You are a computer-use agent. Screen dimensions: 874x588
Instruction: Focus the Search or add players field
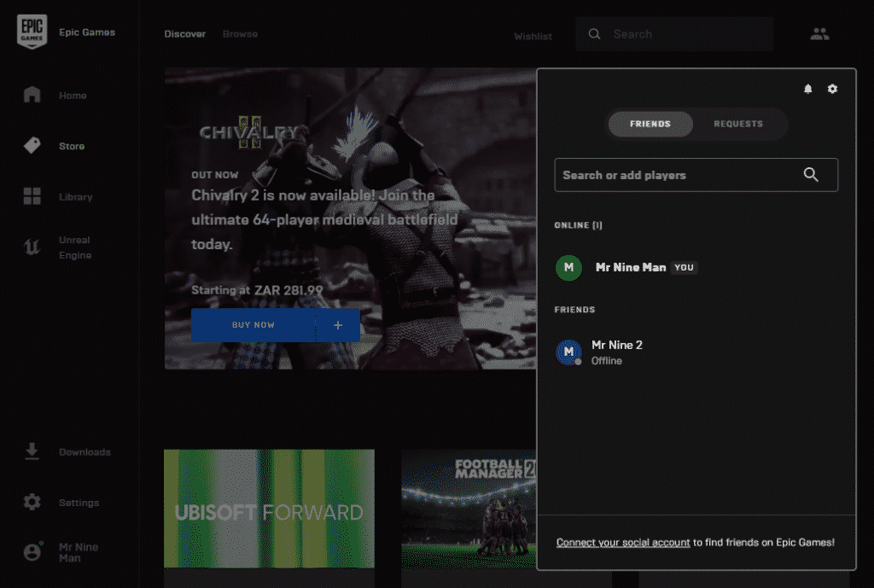(x=696, y=175)
